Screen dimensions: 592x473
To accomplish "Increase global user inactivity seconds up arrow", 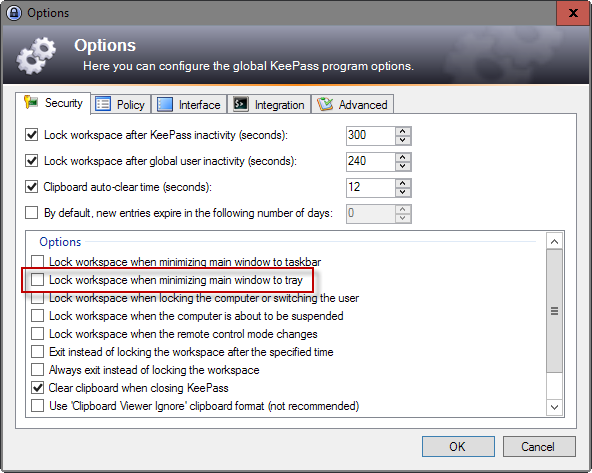I will click(x=403, y=157).
